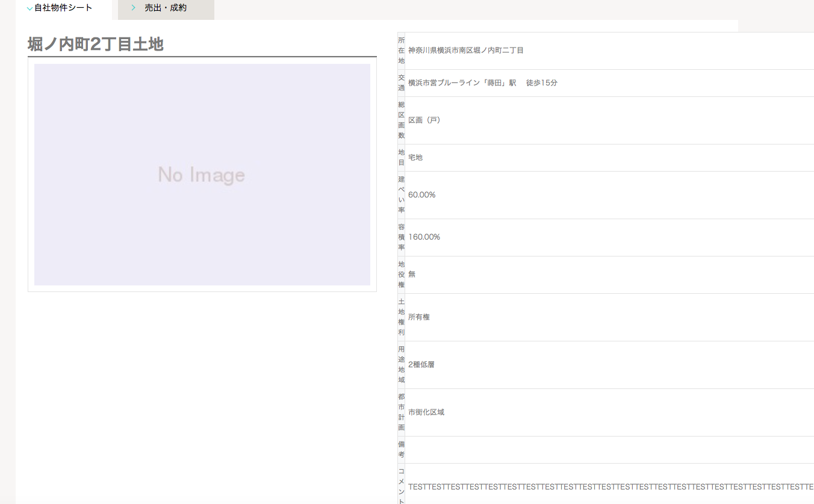The height and width of the screenshot is (504, 814).
Task: Click the 交通 row label
Action: coord(401,83)
